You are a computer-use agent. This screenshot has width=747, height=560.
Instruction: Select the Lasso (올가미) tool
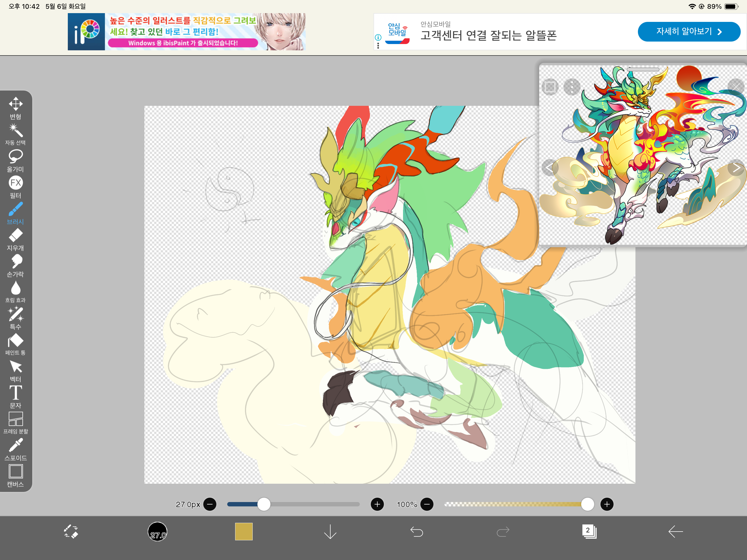point(16,161)
